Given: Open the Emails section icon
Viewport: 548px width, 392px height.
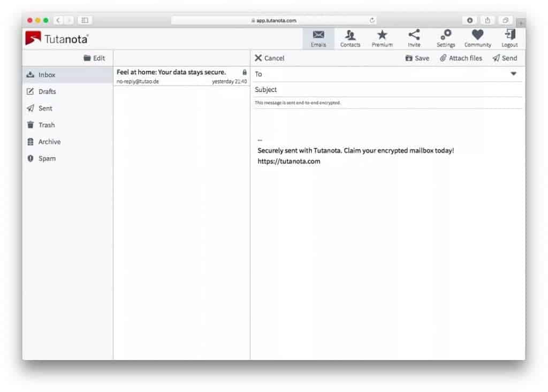Looking at the screenshot, I should [x=318, y=35].
